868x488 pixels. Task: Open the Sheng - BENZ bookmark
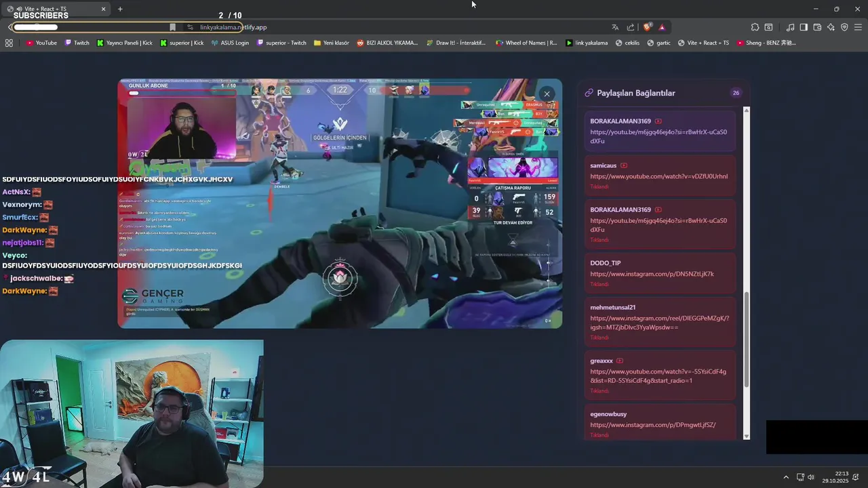click(766, 43)
